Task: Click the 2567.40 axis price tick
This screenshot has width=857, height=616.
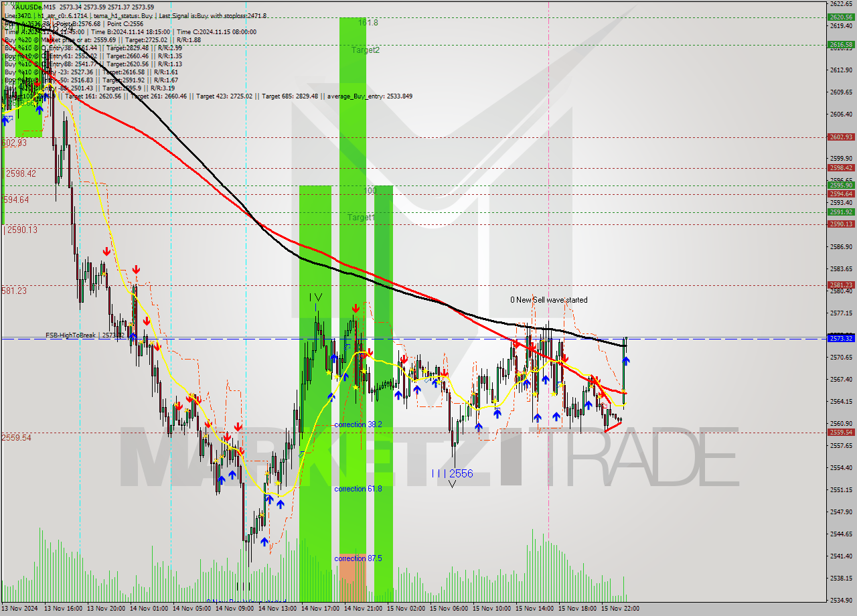Action: pos(841,379)
